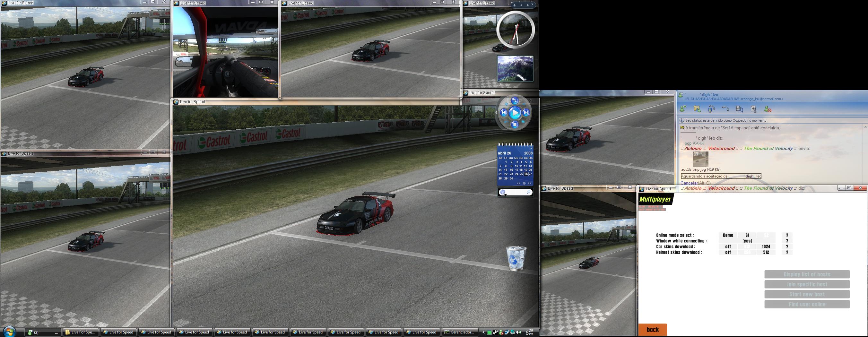Select S2 online mode in Multiplayer

(766, 235)
